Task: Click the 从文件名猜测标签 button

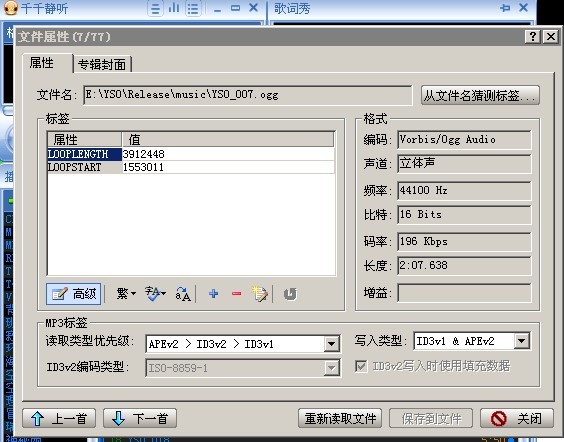Action: point(480,95)
